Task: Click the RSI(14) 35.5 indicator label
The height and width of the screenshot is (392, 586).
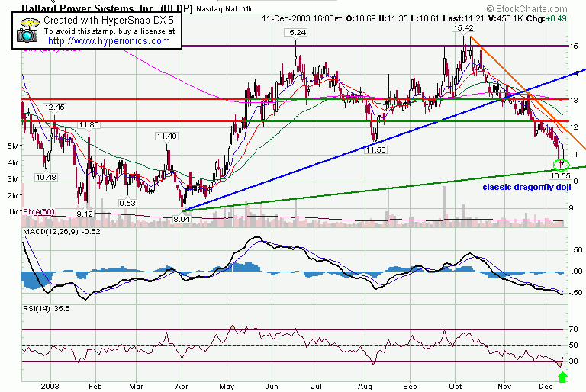Action: pos(47,309)
